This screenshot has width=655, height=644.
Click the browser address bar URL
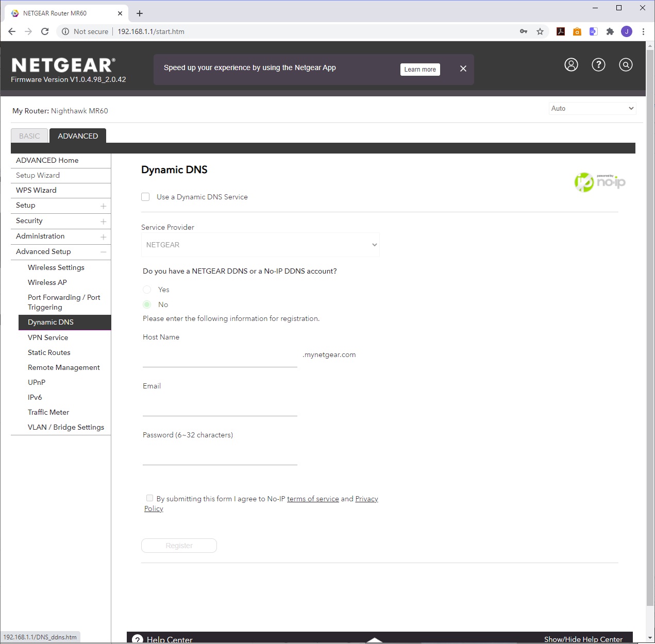151,31
